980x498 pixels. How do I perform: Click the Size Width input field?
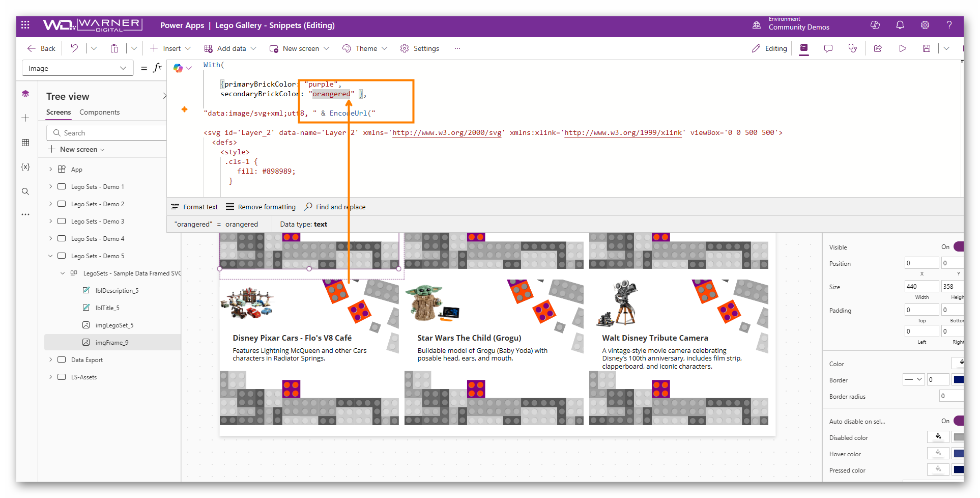[x=921, y=286]
